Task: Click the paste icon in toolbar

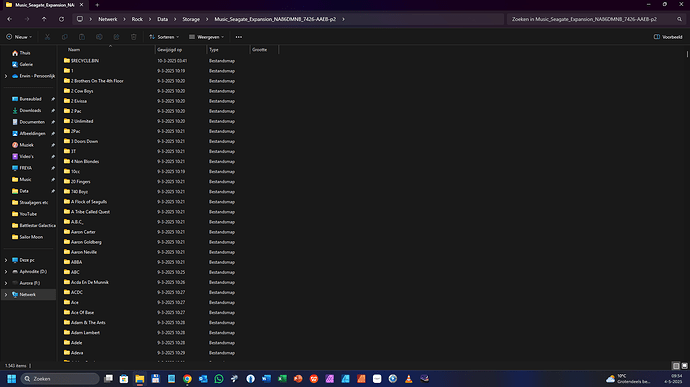Action: pyautogui.click(x=82, y=37)
